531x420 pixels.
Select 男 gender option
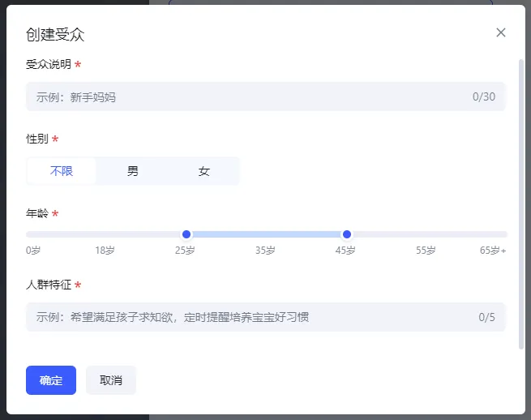133,171
